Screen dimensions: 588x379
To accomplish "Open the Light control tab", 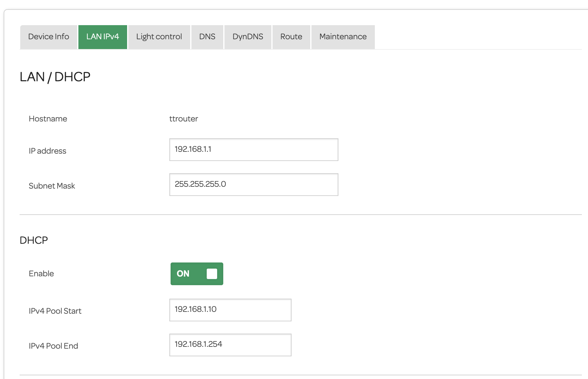I will click(159, 37).
